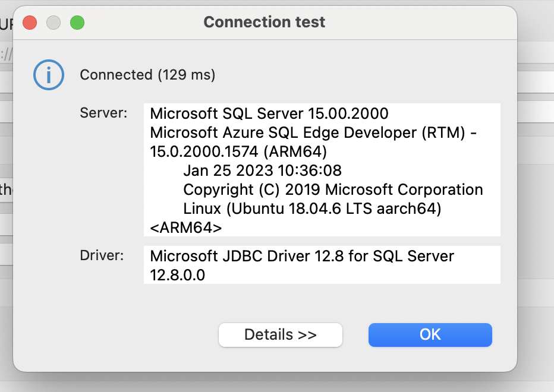Click the blue info icon
The width and height of the screenshot is (554, 392).
pos(48,75)
